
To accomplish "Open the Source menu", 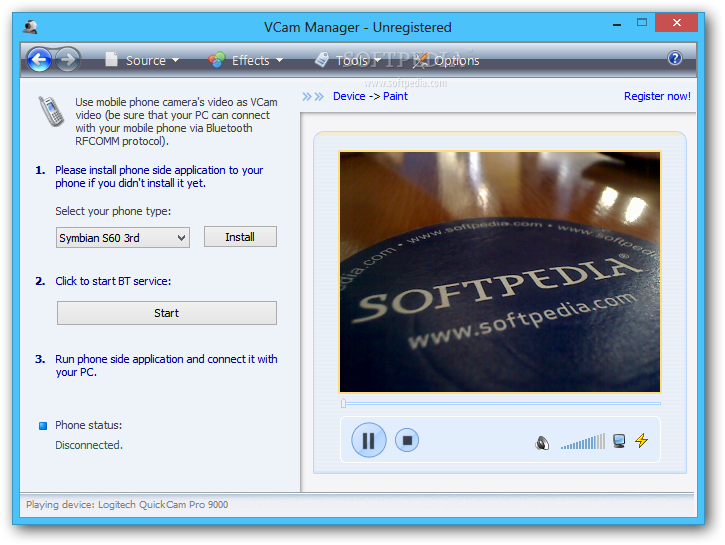I will [x=142, y=60].
